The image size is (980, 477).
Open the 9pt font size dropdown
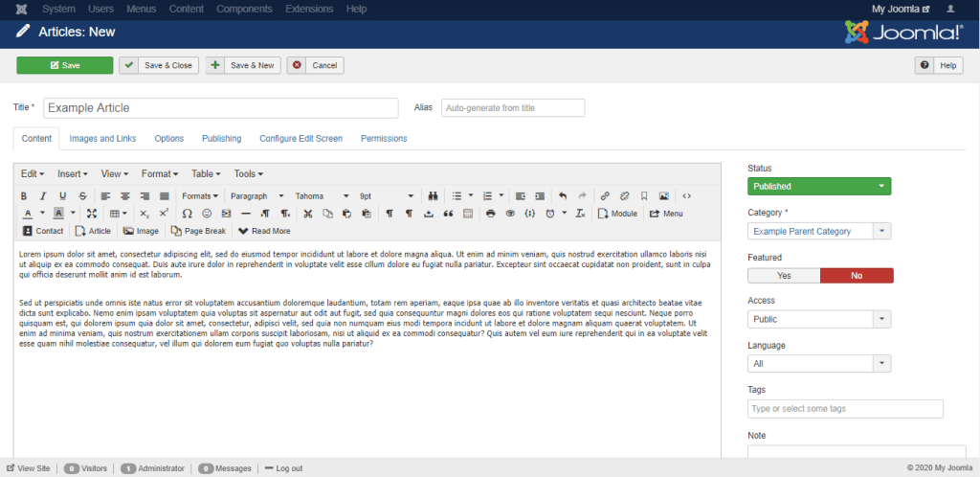click(x=387, y=196)
